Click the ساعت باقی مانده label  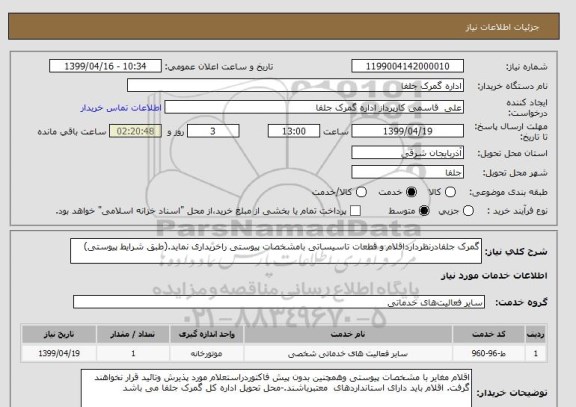point(72,132)
